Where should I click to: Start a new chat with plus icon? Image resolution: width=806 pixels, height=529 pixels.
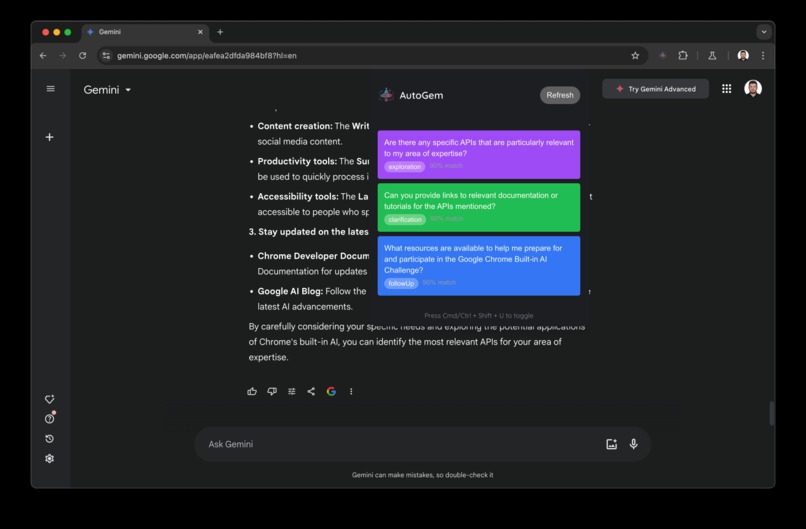pyautogui.click(x=49, y=137)
